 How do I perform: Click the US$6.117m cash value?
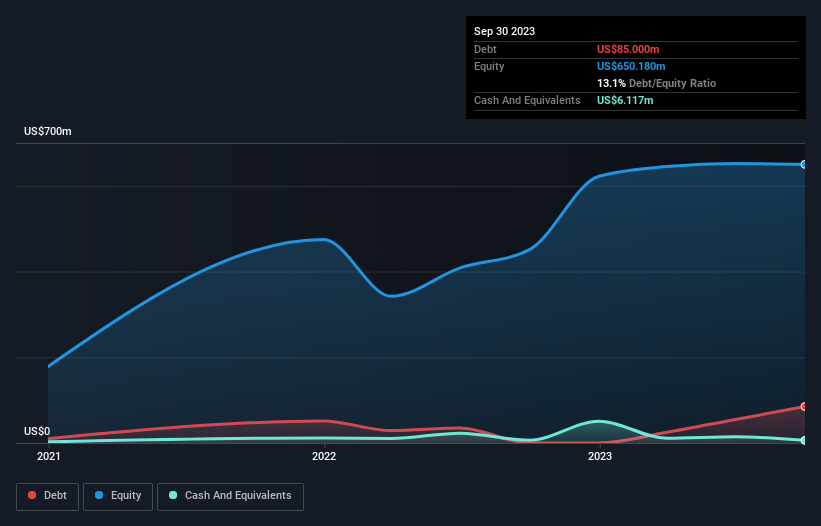[625, 100]
